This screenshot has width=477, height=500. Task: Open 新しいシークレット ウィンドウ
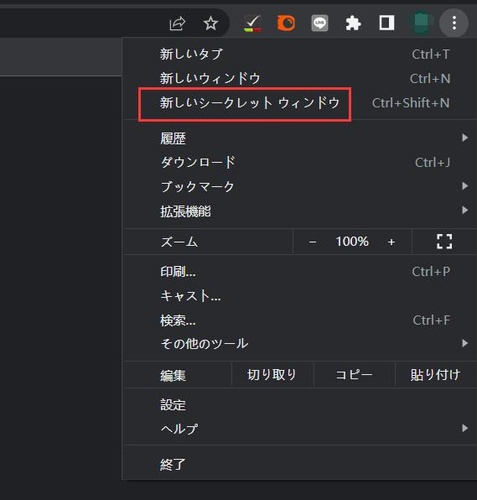click(300, 103)
